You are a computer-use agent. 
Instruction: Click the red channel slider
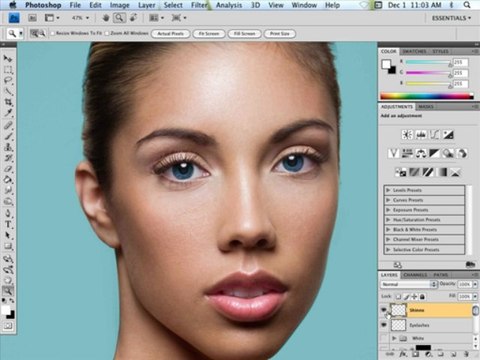click(x=428, y=62)
